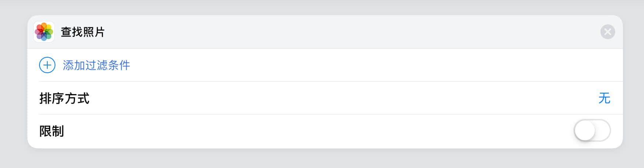Open the sort order value 无

click(604, 98)
